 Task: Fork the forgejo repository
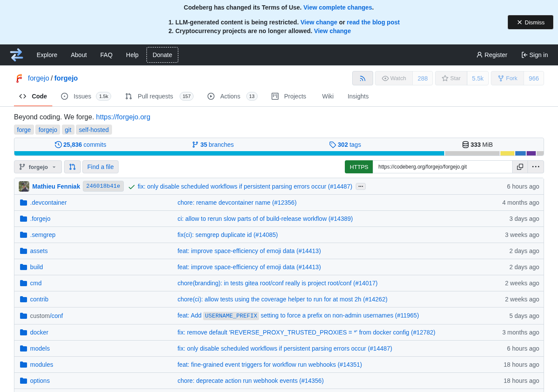(507, 78)
